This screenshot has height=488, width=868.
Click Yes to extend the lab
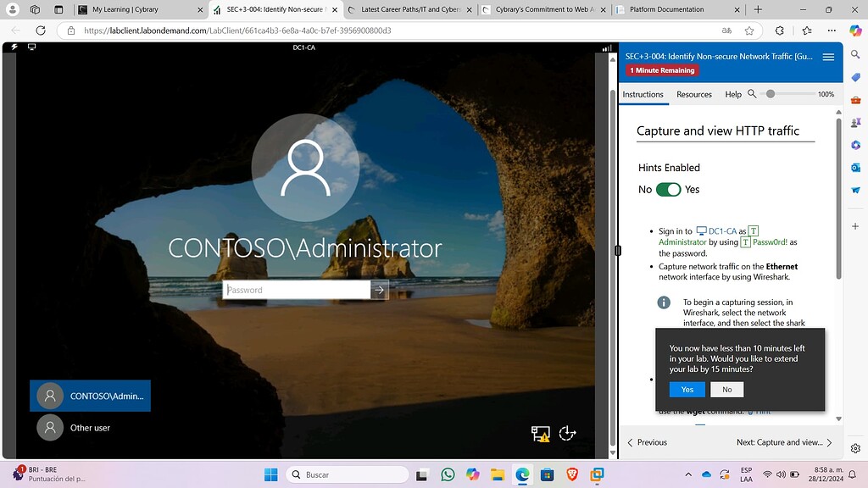click(687, 390)
